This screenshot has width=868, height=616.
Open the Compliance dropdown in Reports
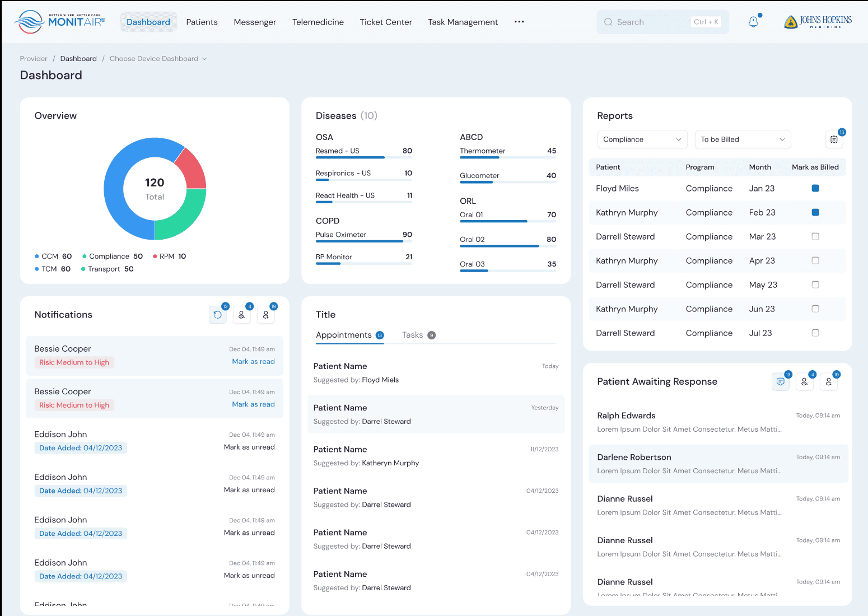pos(642,139)
